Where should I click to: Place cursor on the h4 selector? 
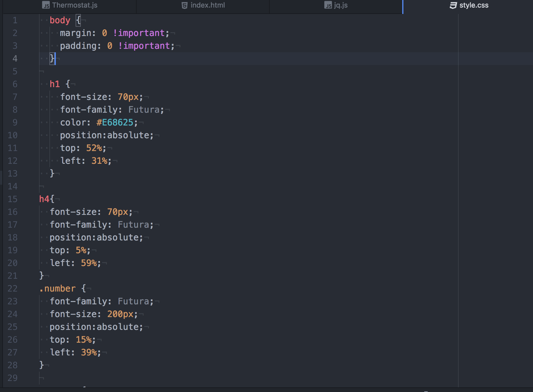(x=44, y=199)
